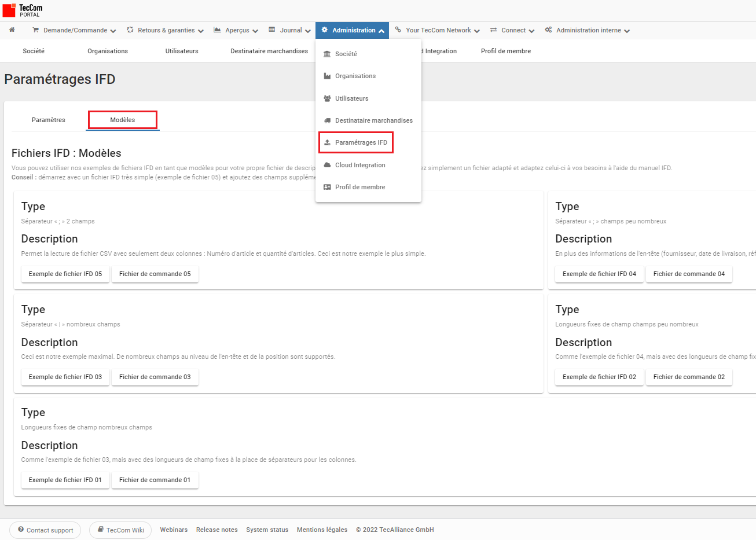The width and height of the screenshot is (756, 540).
Task: Download Exemple de fichier IFD 05
Action: pyautogui.click(x=65, y=274)
